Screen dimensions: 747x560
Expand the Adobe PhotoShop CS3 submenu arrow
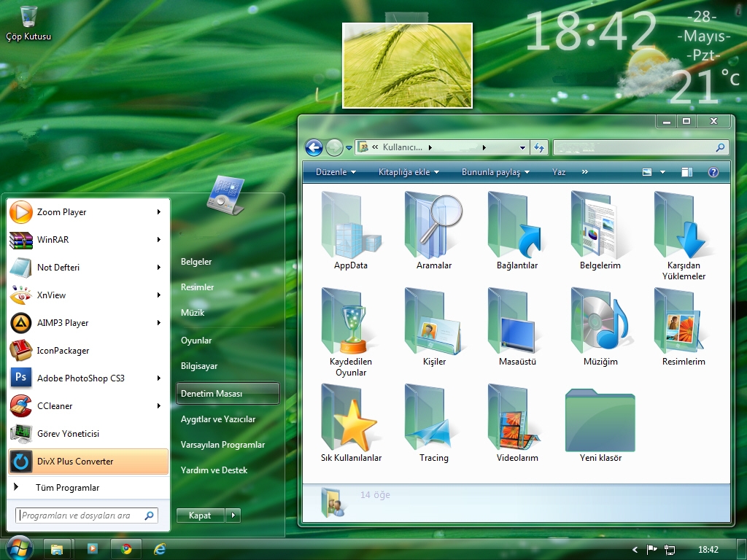click(158, 378)
